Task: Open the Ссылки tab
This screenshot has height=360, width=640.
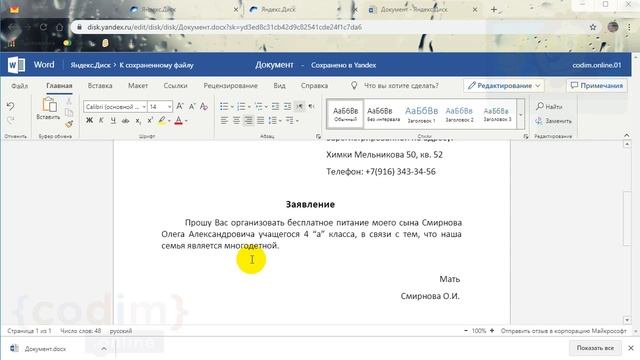Action: click(x=176, y=86)
